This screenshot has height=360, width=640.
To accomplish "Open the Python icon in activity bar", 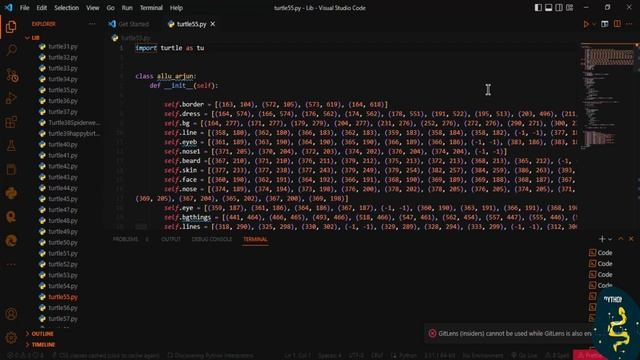I will (11, 193).
